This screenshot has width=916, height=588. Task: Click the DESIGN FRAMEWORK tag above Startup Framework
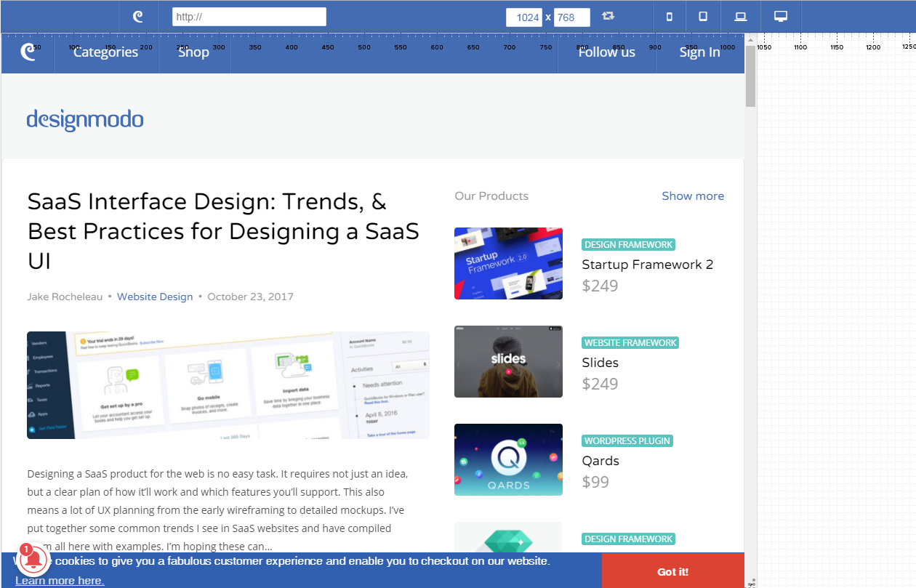pyautogui.click(x=629, y=245)
